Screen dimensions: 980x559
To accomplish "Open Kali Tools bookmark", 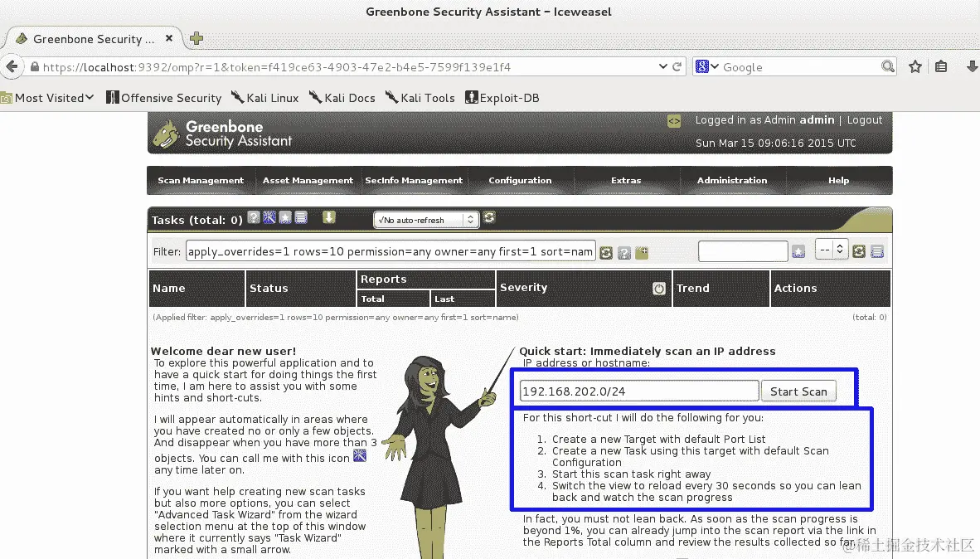I will 420,98.
